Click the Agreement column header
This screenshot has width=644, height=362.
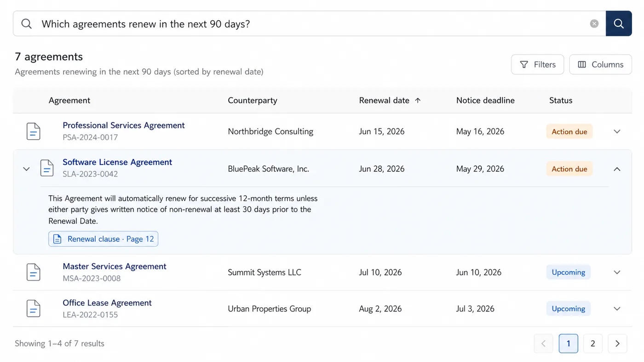(69, 100)
